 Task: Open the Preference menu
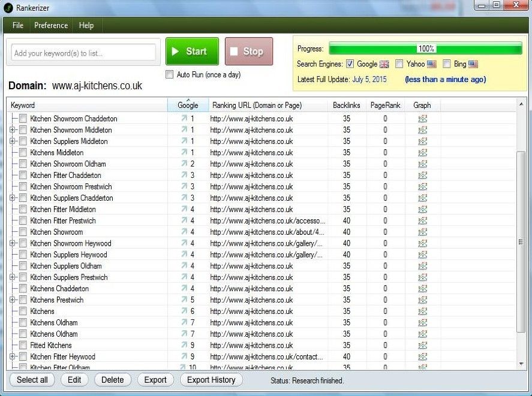coord(51,25)
